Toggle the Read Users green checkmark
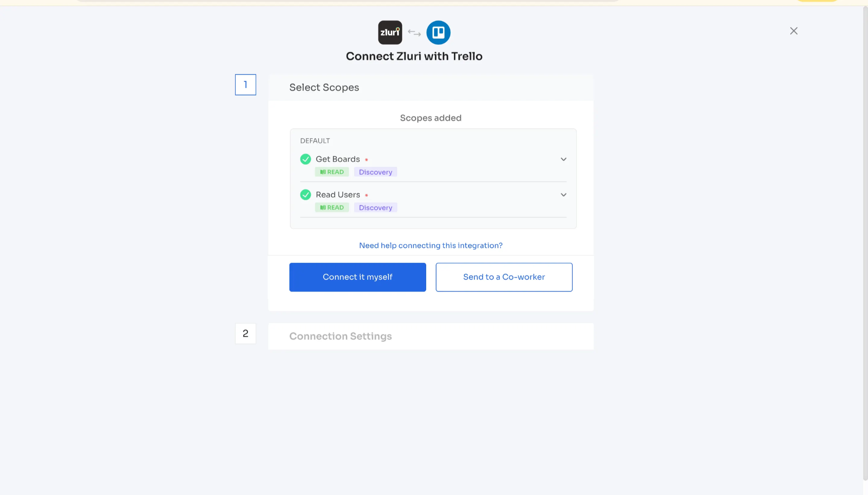Viewport: 868px width, 495px height. 306,195
